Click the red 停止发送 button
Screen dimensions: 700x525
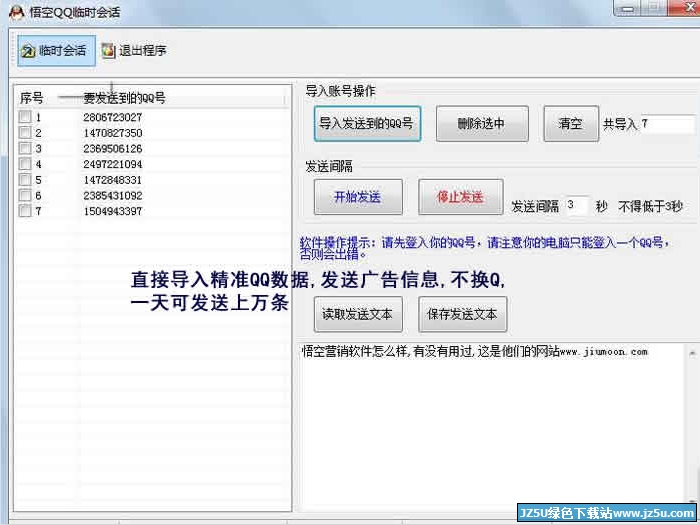[x=461, y=197]
